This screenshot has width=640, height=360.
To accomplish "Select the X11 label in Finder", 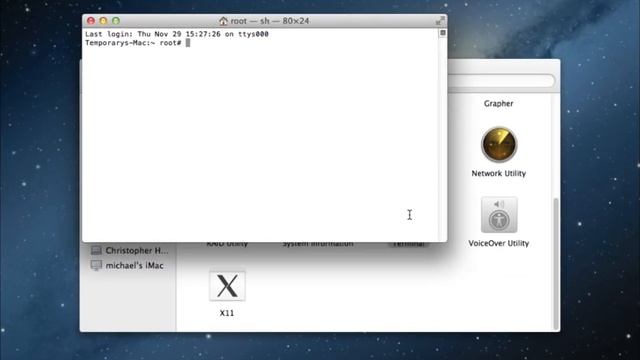I will pyautogui.click(x=227, y=313).
